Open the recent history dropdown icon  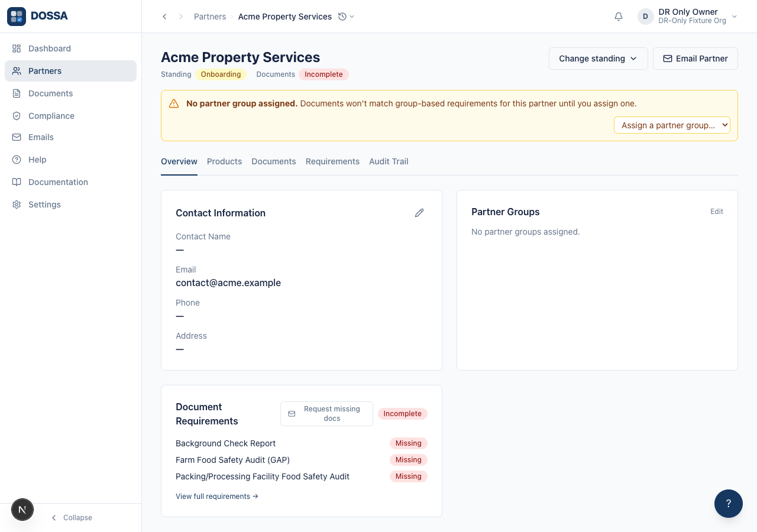coord(346,17)
